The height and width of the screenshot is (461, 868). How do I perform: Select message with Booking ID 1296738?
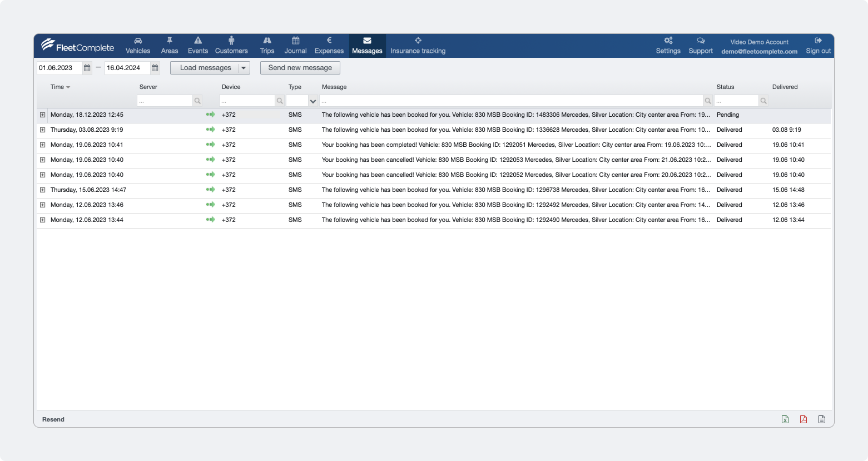(516, 190)
